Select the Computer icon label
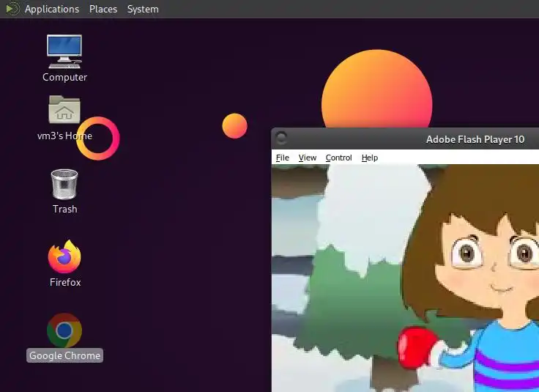Screen dimensions: 539x392 [x=64, y=77]
